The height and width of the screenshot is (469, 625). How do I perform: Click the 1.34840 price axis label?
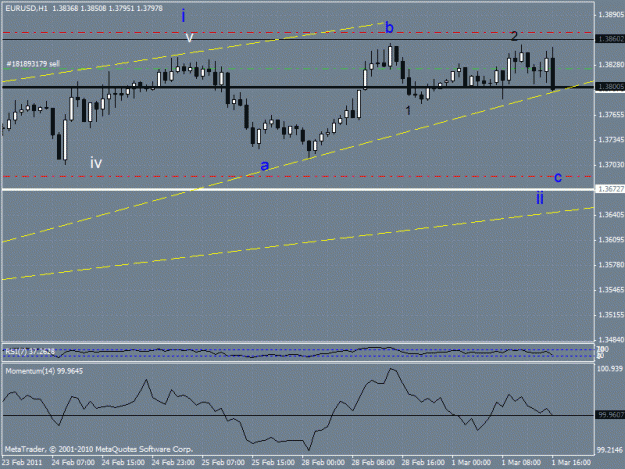point(611,340)
